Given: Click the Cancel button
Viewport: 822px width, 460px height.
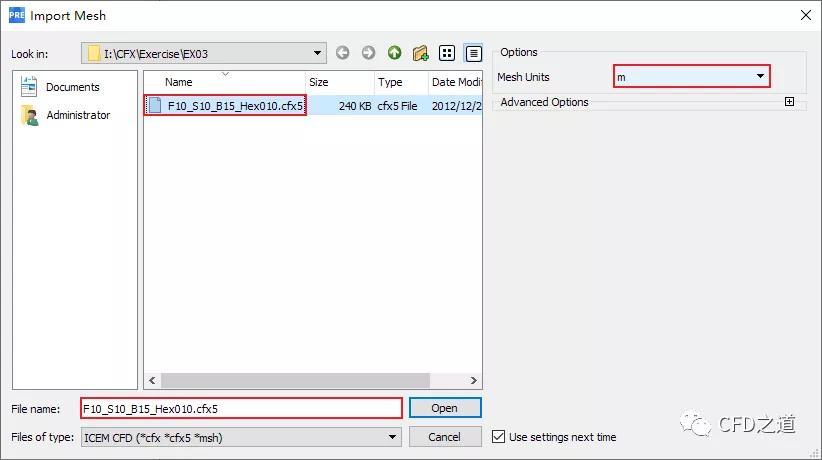Looking at the screenshot, I should point(445,437).
